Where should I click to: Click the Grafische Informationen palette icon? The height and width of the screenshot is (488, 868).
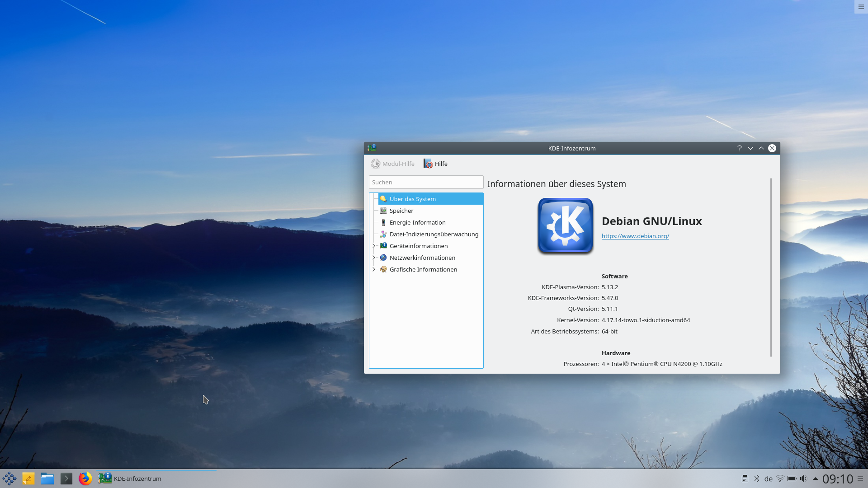383,269
